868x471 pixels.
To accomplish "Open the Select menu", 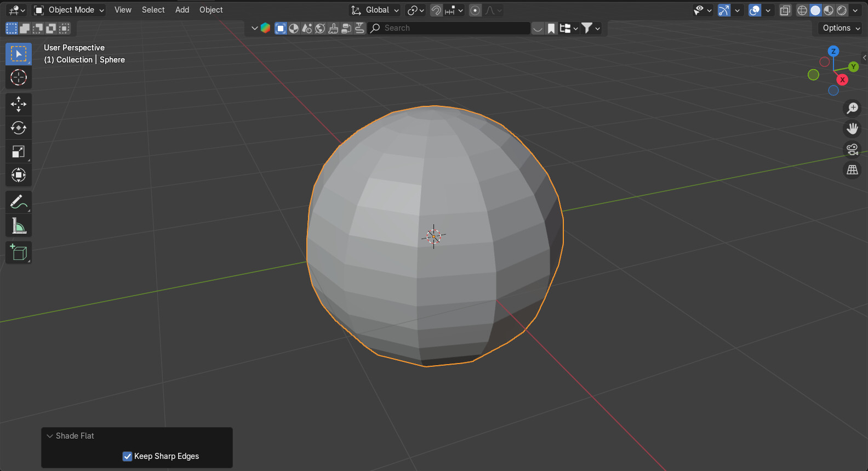I will tap(153, 10).
